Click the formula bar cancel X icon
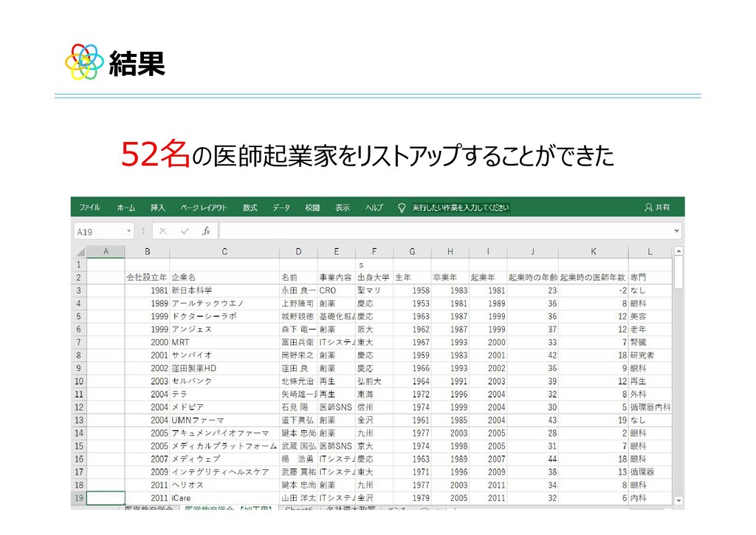This screenshot has height=535, width=756. coord(163,231)
